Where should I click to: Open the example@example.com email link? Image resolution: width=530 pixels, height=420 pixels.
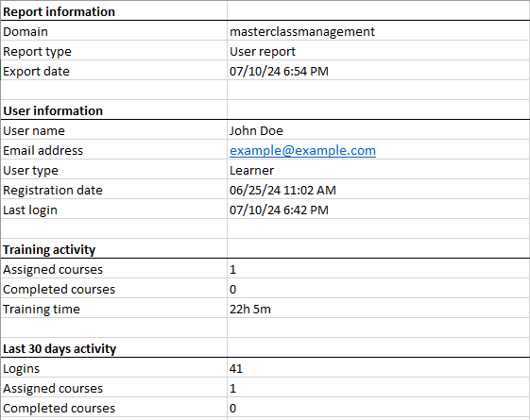(302, 150)
